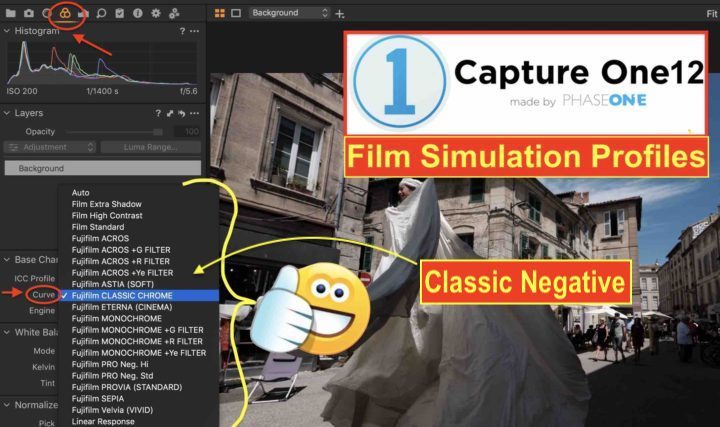
Task: Collapse the Normalize panel
Action: pos(6,405)
